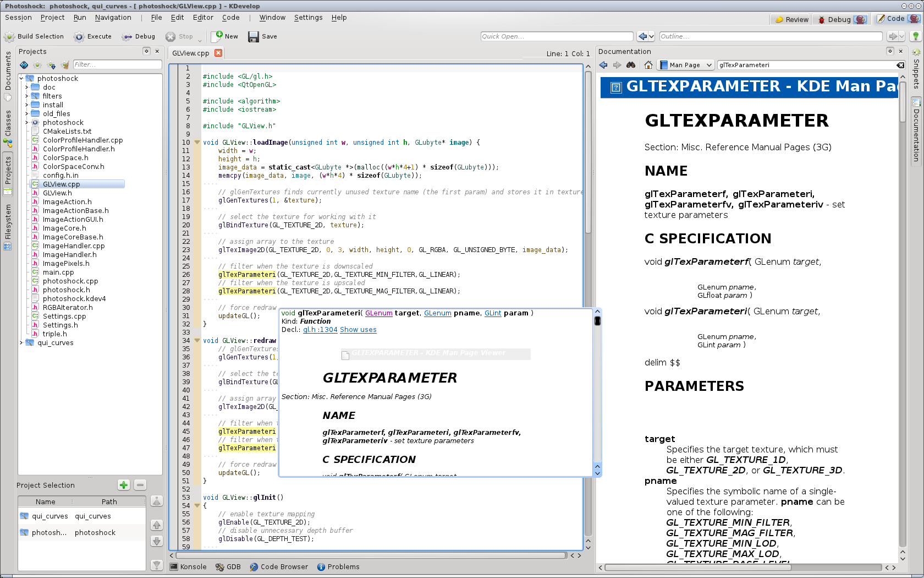Move the selected project down
The width and height of the screenshot is (924, 578).
click(x=157, y=541)
